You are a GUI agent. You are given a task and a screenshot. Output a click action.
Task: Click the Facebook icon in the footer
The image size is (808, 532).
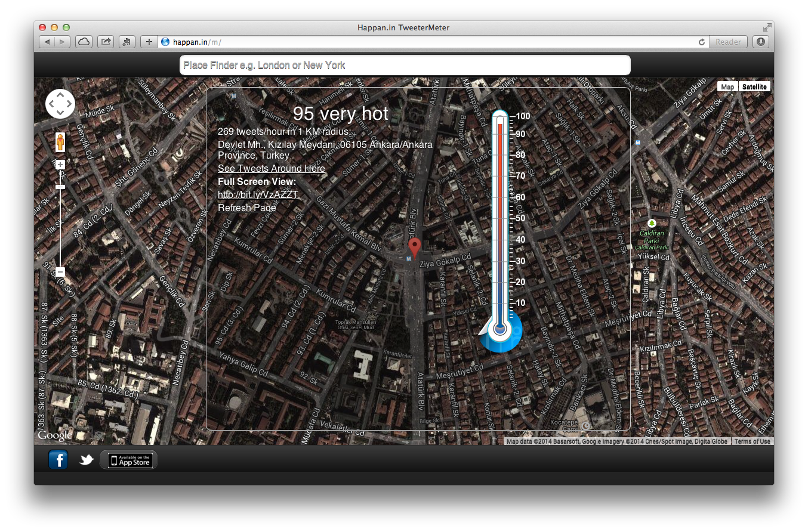(x=58, y=460)
